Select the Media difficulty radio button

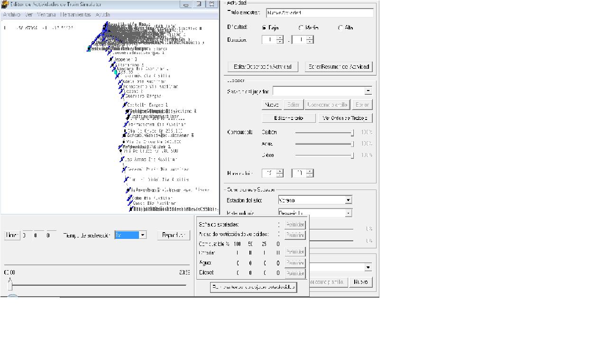(x=301, y=28)
